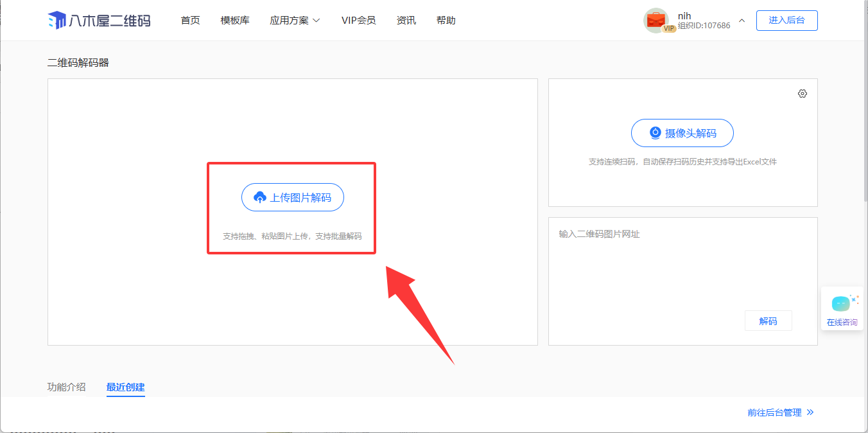Click the double chevron beside 前往后台管理
Screen dimensions: 868x433
pos(810,412)
